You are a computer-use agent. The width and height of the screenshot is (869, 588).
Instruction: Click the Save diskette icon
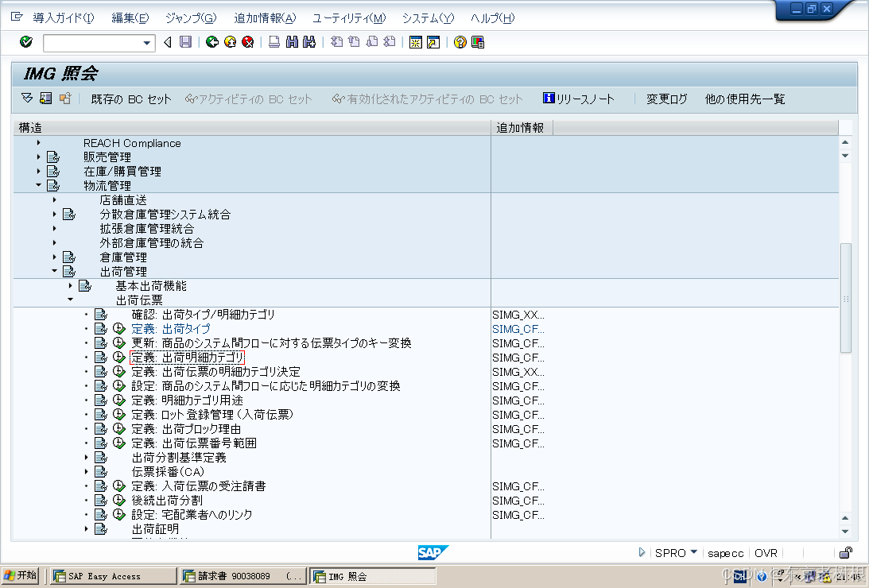pos(186,42)
